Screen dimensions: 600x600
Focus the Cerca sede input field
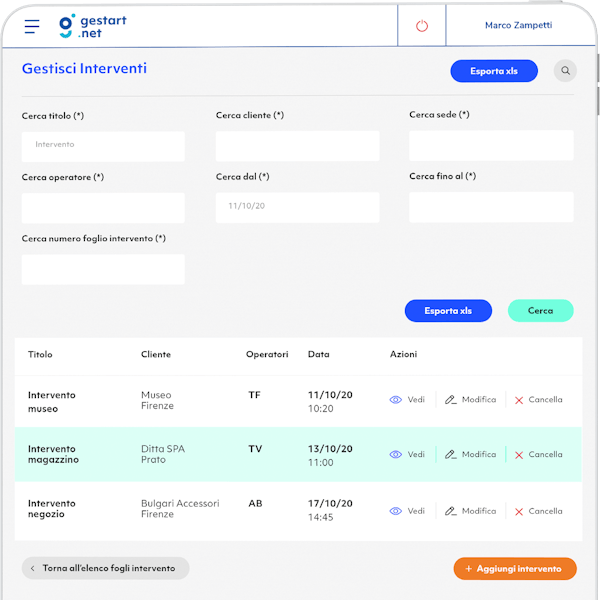pyautogui.click(x=491, y=145)
